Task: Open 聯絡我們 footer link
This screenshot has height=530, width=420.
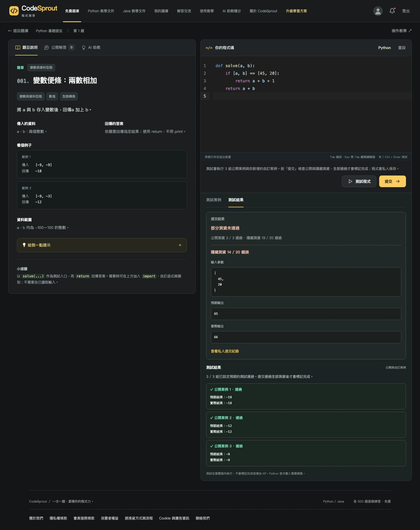Action: point(203,518)
